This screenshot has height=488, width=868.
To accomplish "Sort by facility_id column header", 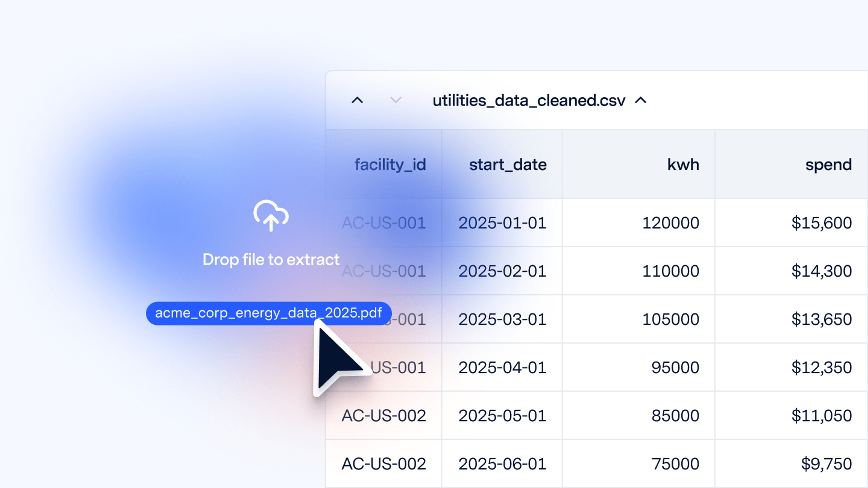I will click(383, 164).
